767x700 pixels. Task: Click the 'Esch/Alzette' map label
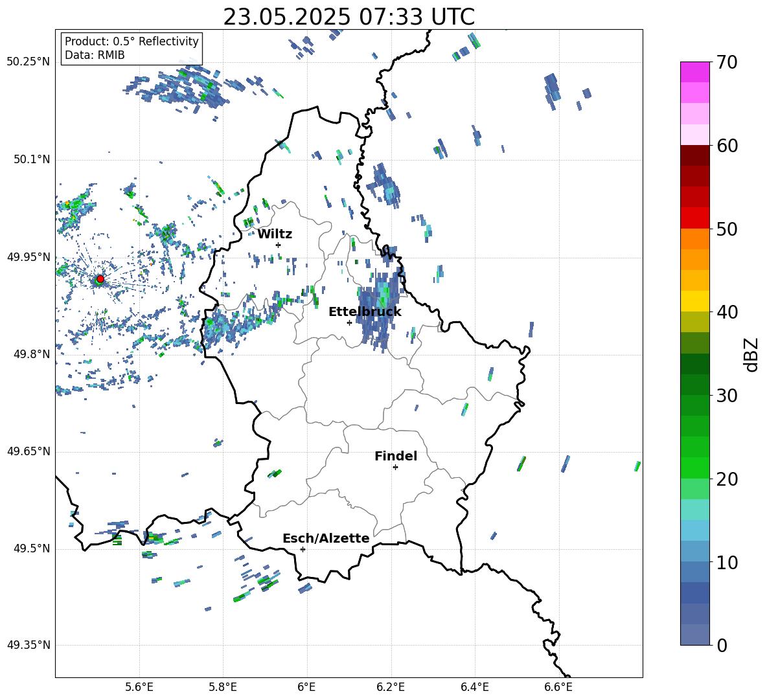[326, 538]
